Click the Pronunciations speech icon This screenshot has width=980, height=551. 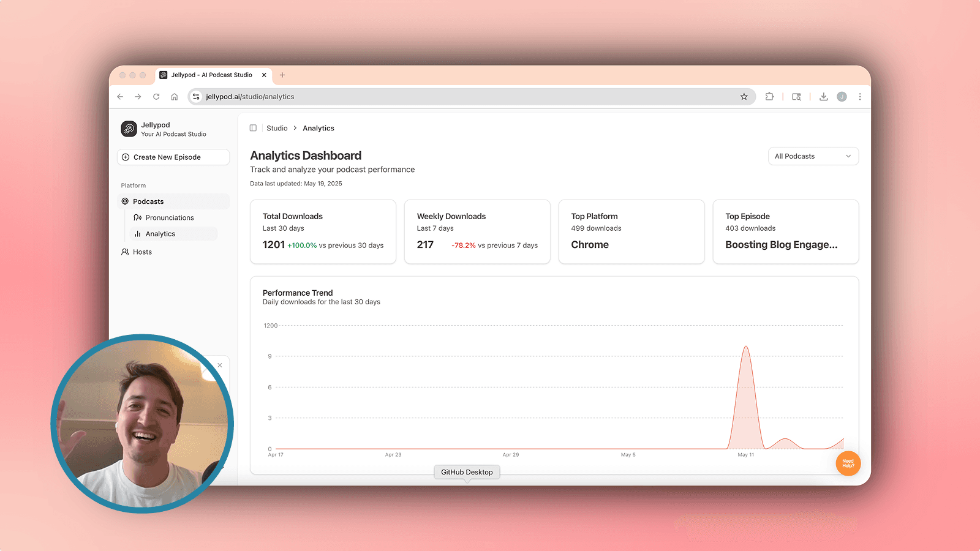tap(138, 218)
